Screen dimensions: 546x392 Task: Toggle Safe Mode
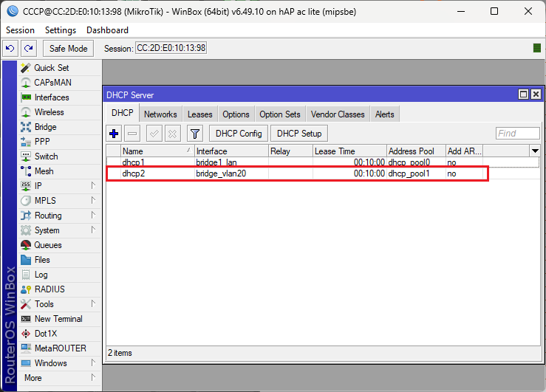68,48
